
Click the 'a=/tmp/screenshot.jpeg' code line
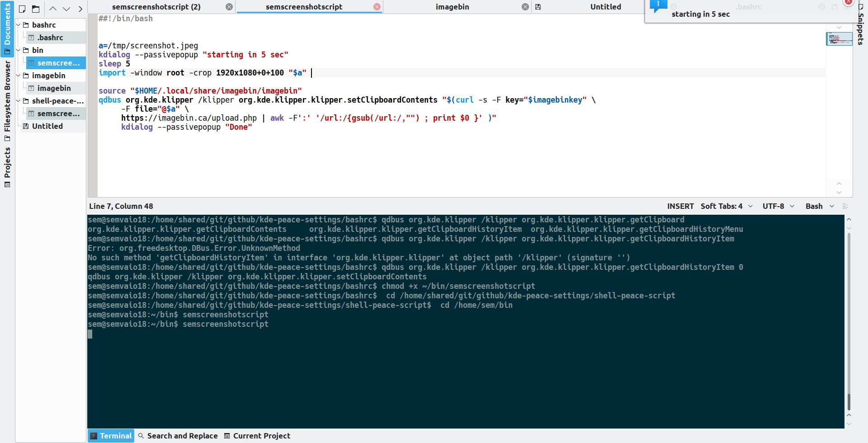pos(148,46)
